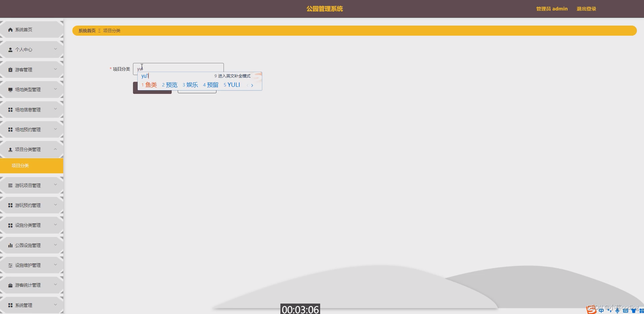Choose IME candidate 4 预留
Viewport: 644px width, 314px height.
pyautogui.click(x=211, y=85)
